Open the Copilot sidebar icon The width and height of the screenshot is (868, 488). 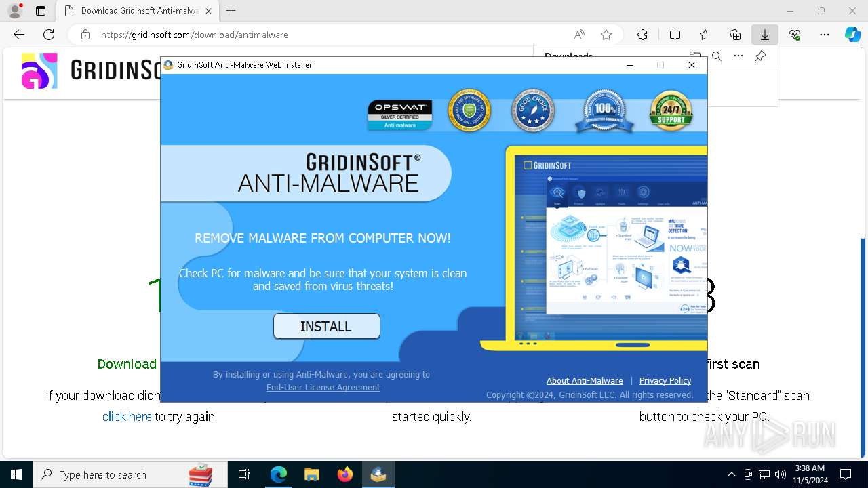pos(852,35)
